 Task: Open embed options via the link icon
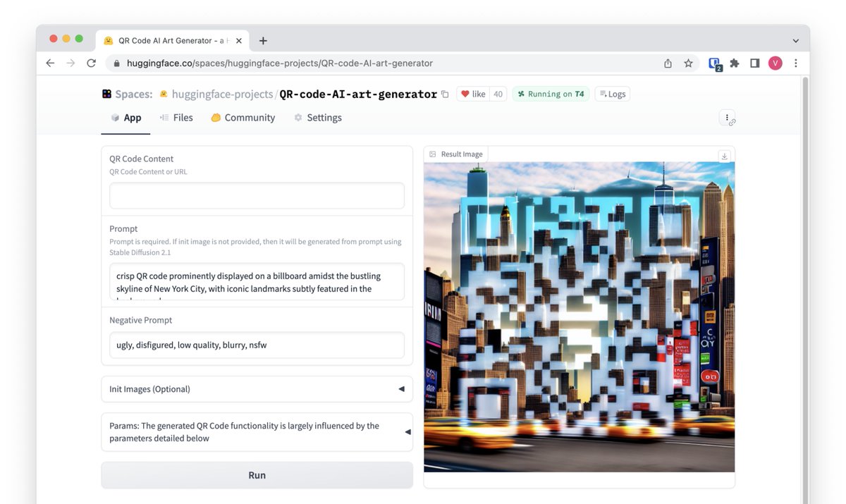(x=733, y=121)
